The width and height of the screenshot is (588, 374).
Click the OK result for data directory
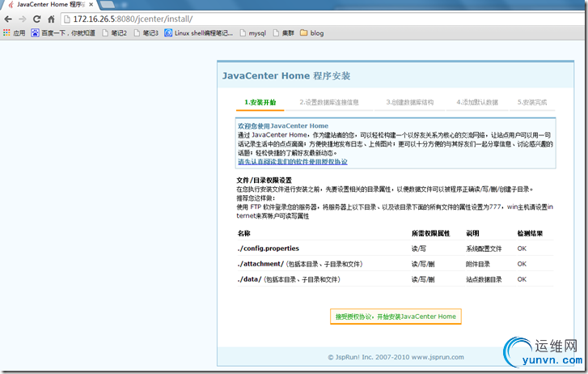(522, 279)
